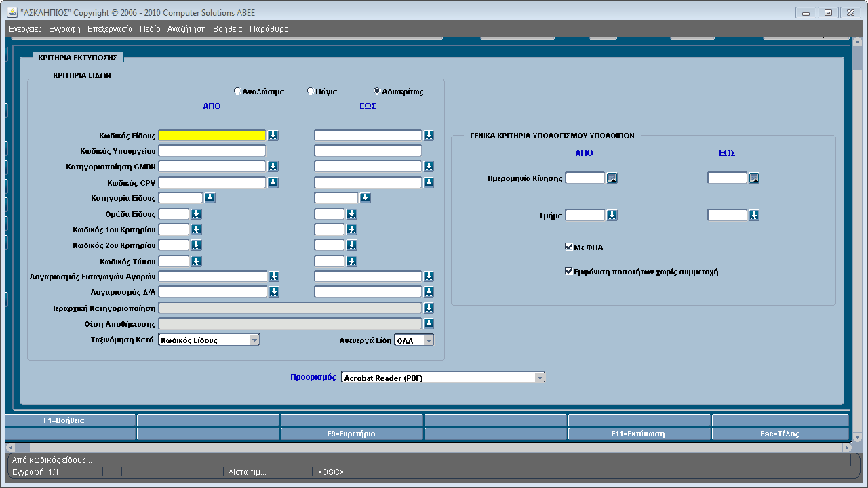Open lookup for Κατηγοριοποίηση GMDN ΕΩΣ
Screen dimensions: 868x488
pyautogui.click(x=429, y=166)
